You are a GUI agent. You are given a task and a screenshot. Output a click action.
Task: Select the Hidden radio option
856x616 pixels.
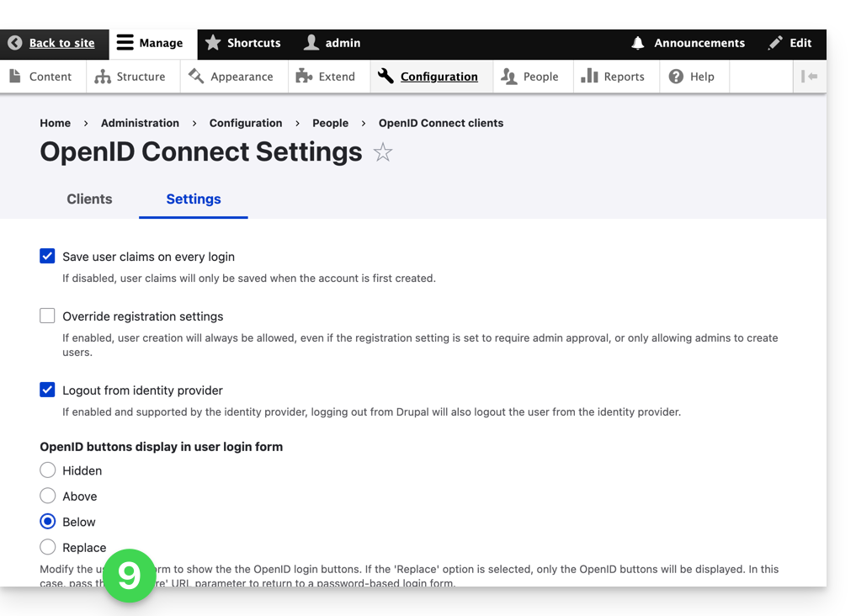[x=47, y=470]
